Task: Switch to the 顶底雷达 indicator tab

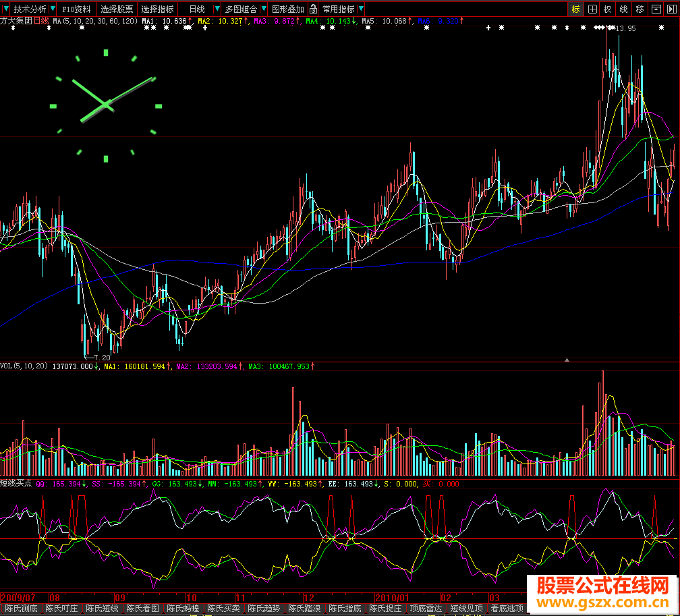Action: [x=426, y=609]
